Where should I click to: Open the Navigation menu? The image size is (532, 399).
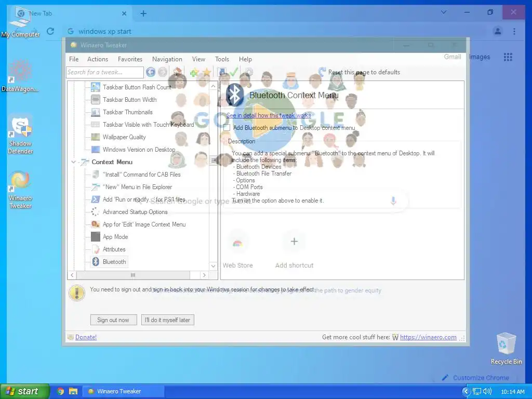(x=167, y=59)
